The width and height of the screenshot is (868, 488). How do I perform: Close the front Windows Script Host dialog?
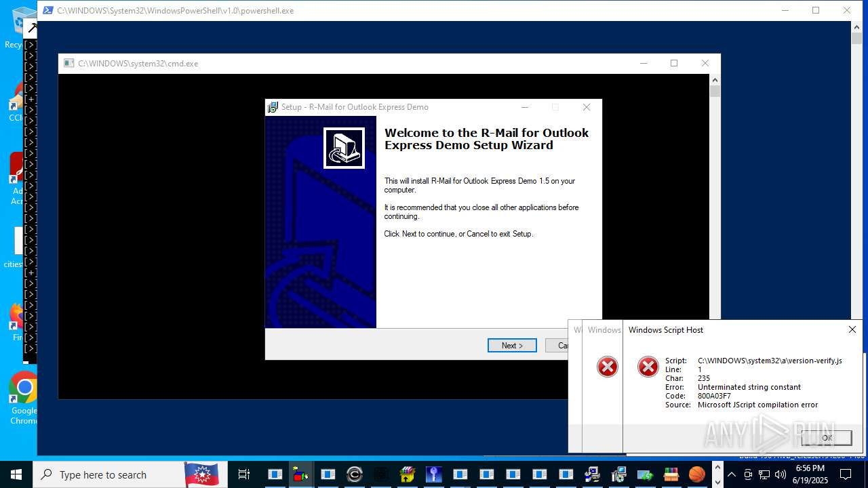852,330
